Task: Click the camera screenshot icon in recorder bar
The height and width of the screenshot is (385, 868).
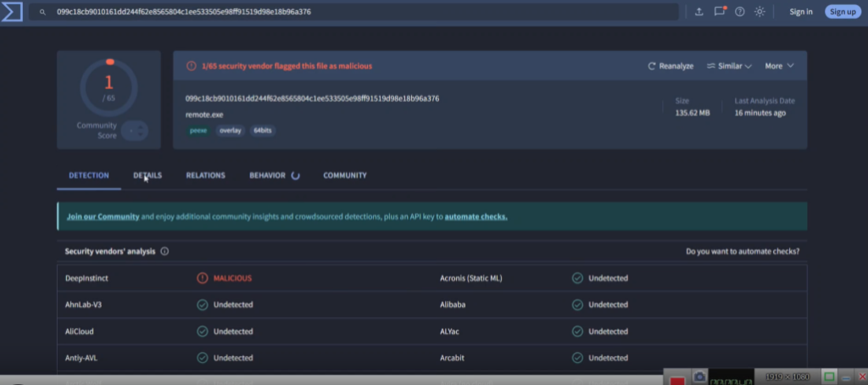Action: pos(699,377)
